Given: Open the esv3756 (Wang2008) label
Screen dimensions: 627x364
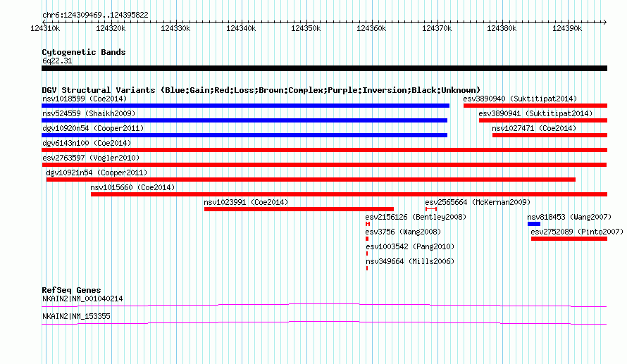Looking at the screenshot, I should (x=403, y=232).
